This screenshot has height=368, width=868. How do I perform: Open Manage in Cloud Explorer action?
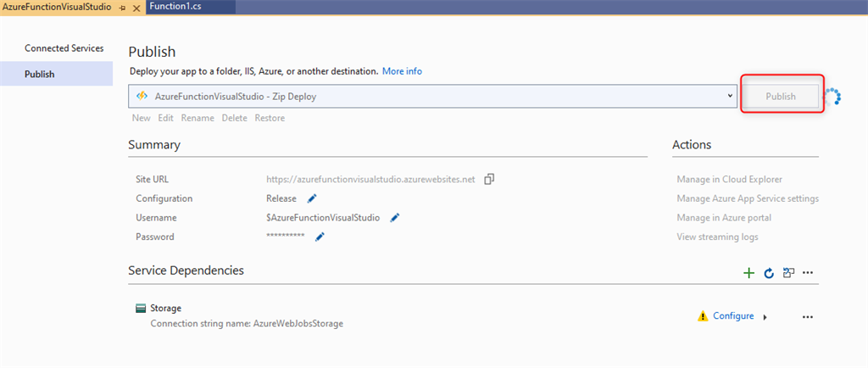[729, 179]
